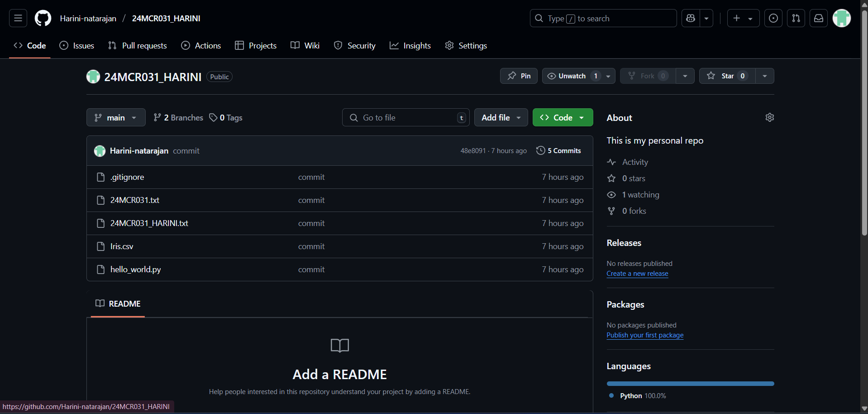Click the file icon beside hello_world.py

tap(101, 270)
